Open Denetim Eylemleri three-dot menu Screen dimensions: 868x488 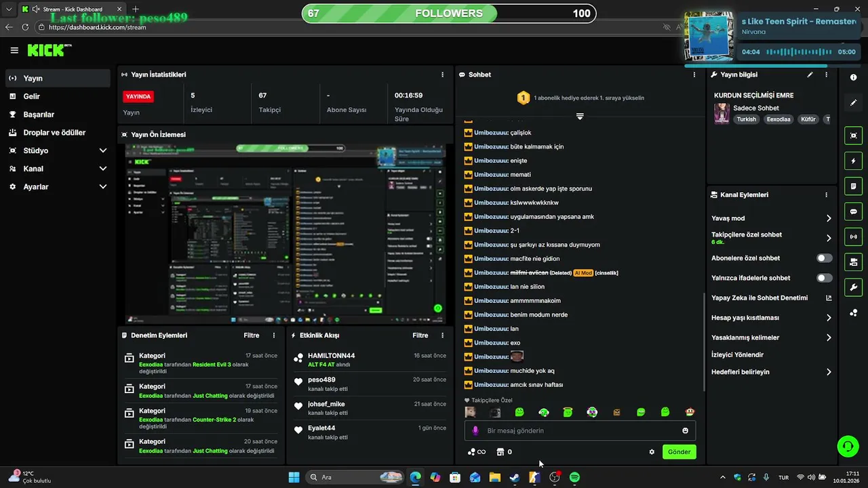pos(274,335)
